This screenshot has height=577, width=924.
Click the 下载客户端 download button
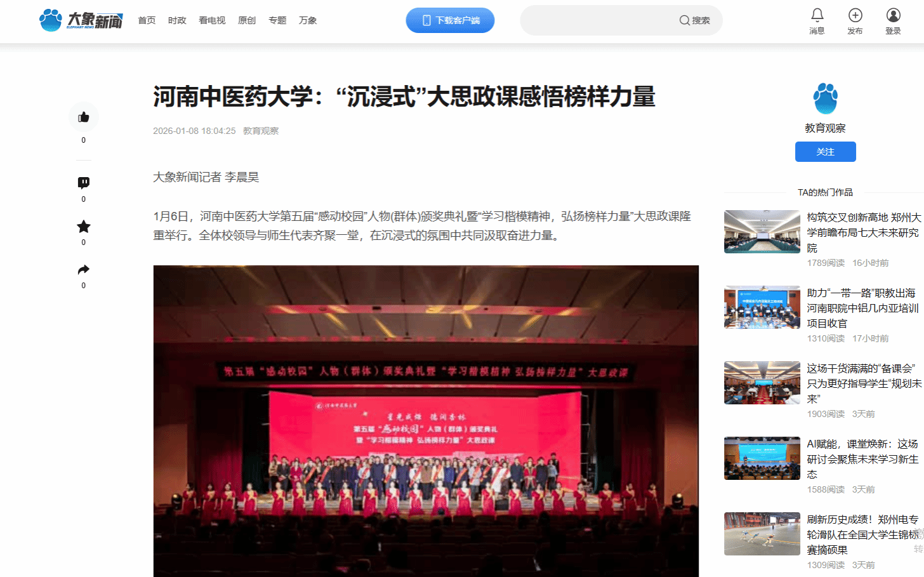(451, 20)
